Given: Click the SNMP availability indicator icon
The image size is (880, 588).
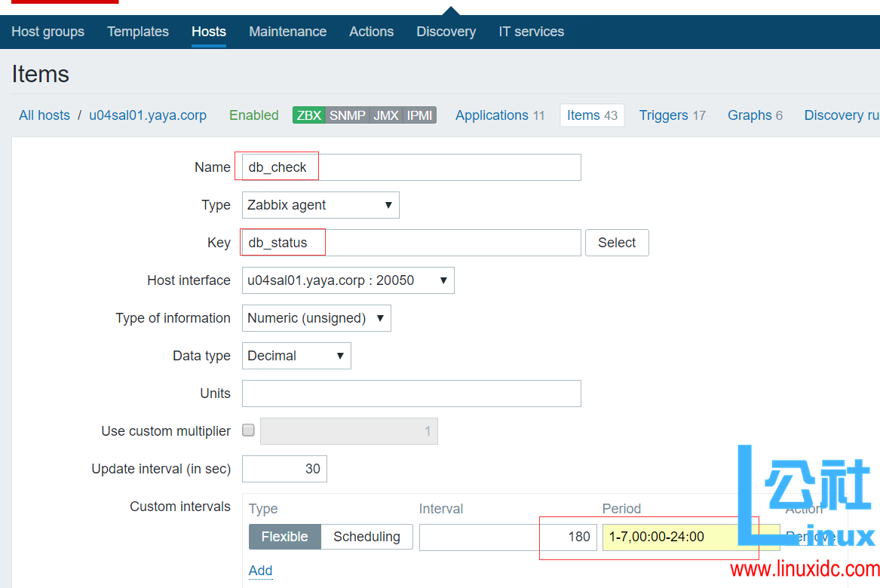Looking at the screenshot, I should 348,115.
